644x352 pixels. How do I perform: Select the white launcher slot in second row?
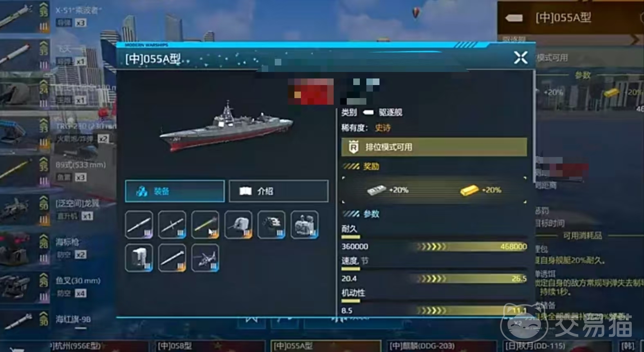tap(139, 258)
